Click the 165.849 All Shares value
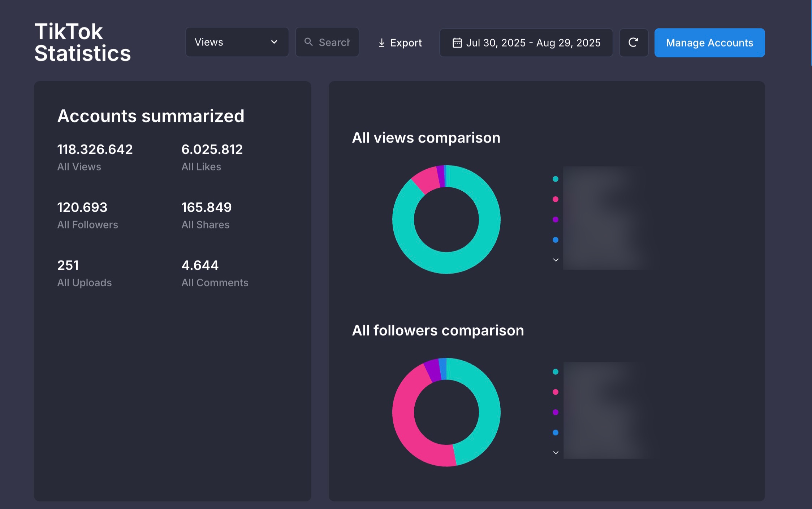Viewport: 812px width, 509px height. click(207, 208)
